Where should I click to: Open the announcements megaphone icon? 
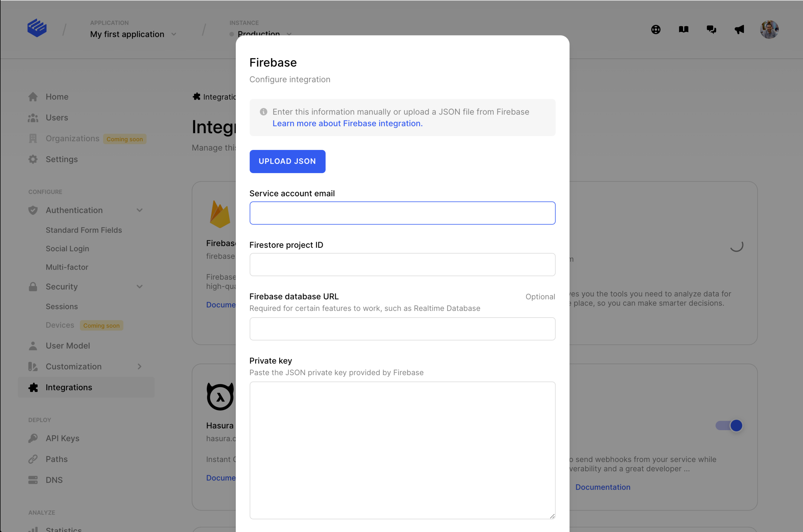click(739, 29)
